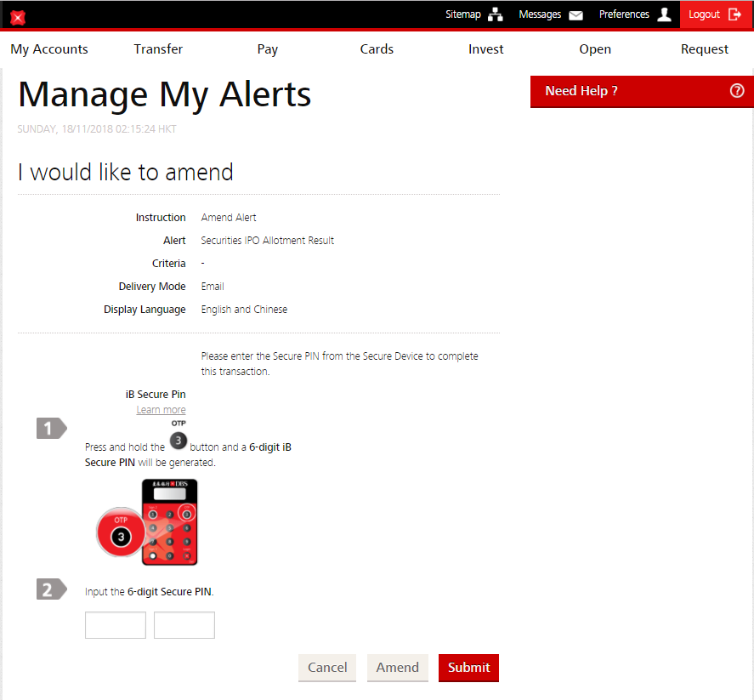Go to the Cards menu

[377, 49]
